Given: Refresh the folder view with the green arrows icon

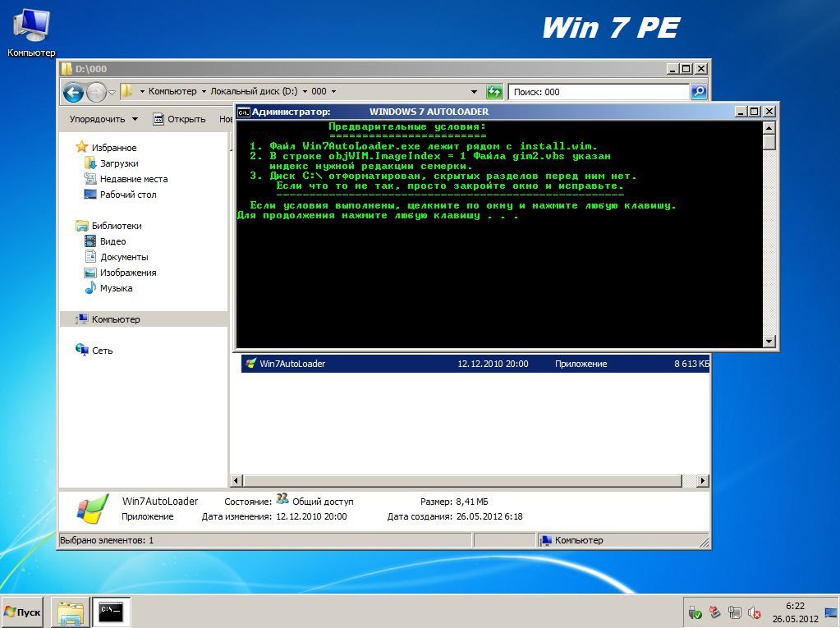Looking at the screenshot, I should (494, 91).
